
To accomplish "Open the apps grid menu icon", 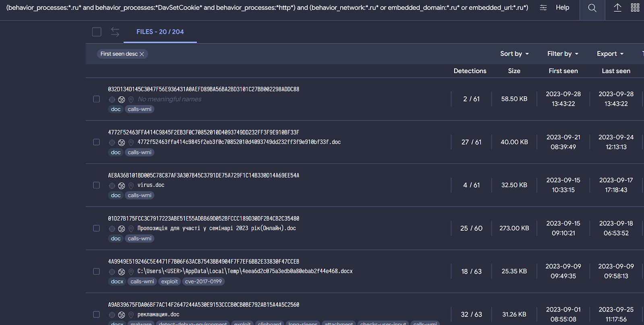I will (635, 8).
